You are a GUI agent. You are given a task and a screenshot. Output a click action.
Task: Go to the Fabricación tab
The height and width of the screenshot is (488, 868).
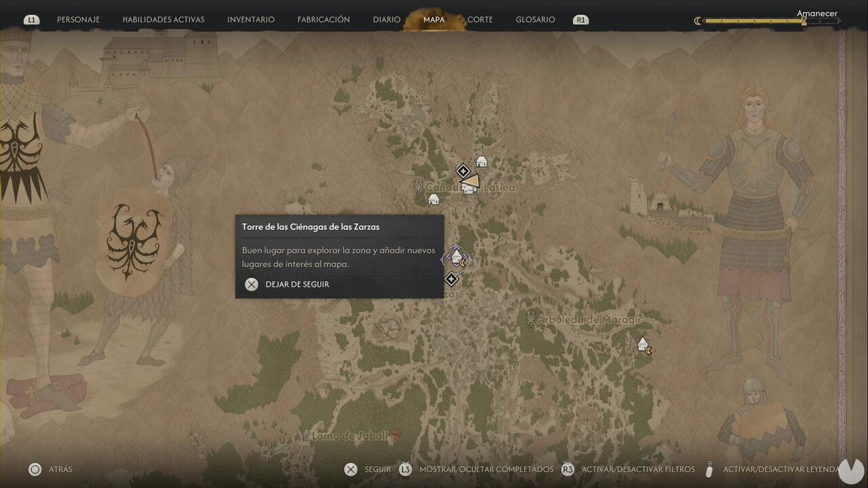point(323,20)
